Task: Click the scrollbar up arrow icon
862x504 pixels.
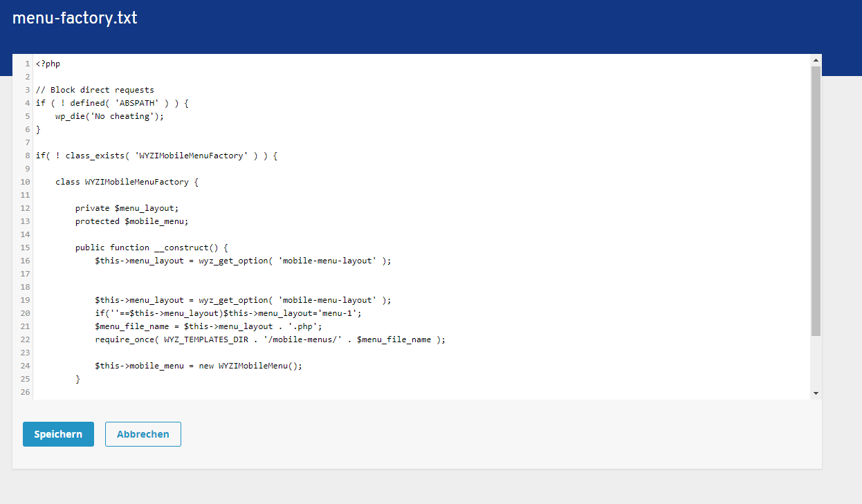Action: click(x=816, y=59)
